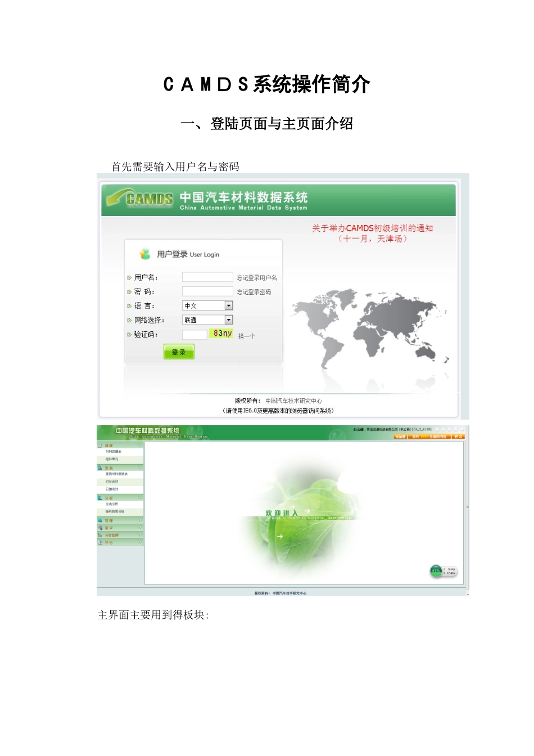Click the first rating star in header
The height and width of the screenshot is (756, 534).
[437, 429]
